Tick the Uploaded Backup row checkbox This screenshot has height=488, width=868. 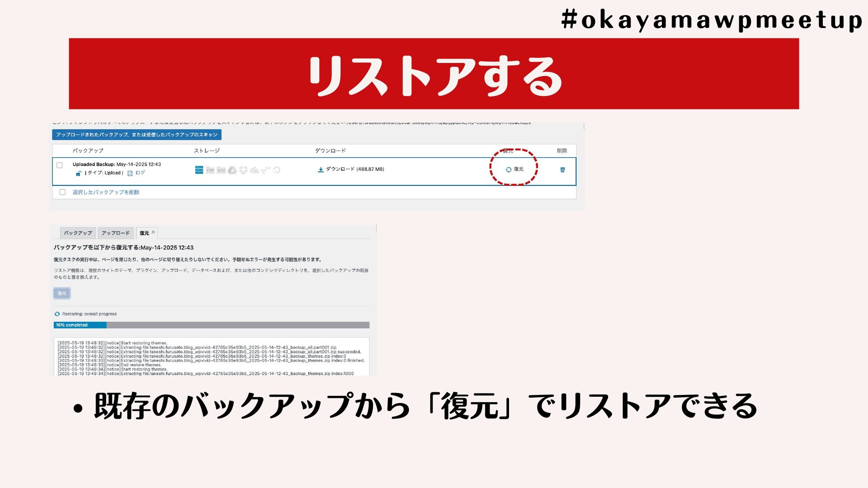[60, 165]
